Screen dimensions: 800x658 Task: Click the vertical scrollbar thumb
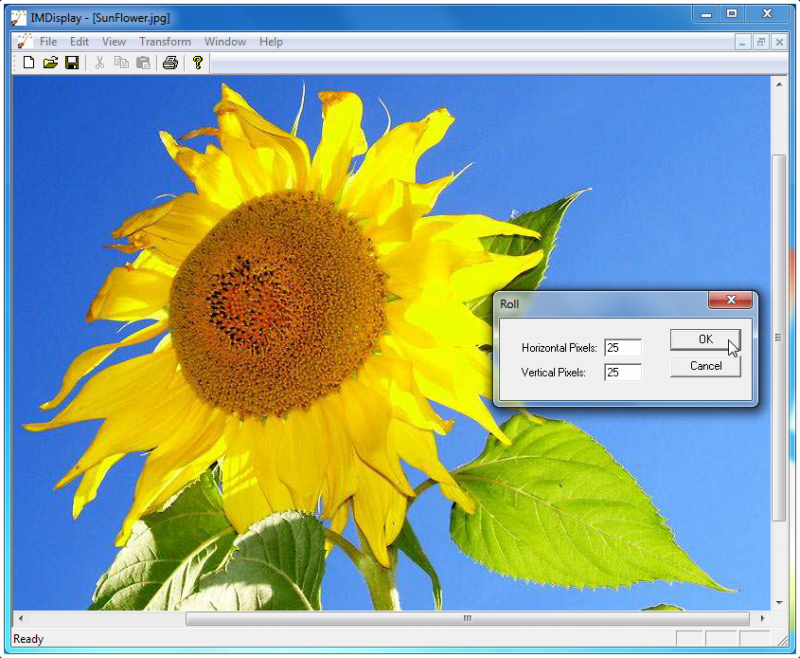tap(779, 337)
